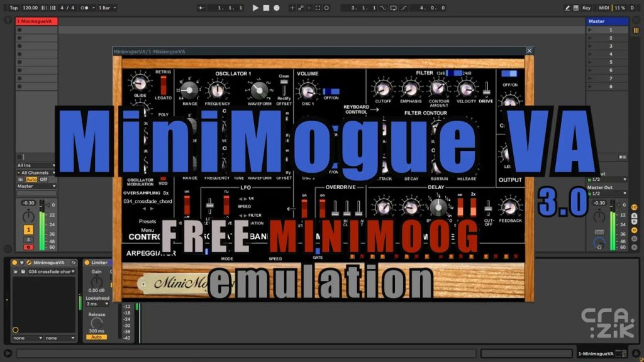Click the Master preview volume headphone knob
This screenshot has height=362, width=644.
(599, 243)
